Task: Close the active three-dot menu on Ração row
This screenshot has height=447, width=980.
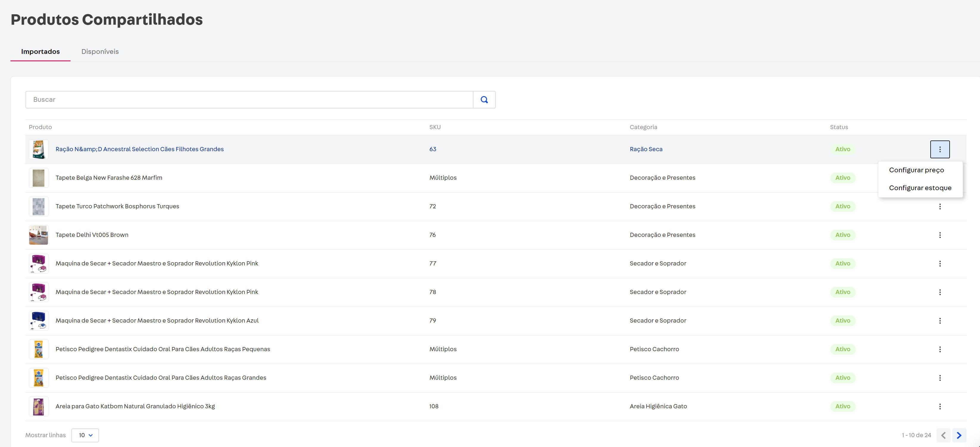Action: coord(940,149)
